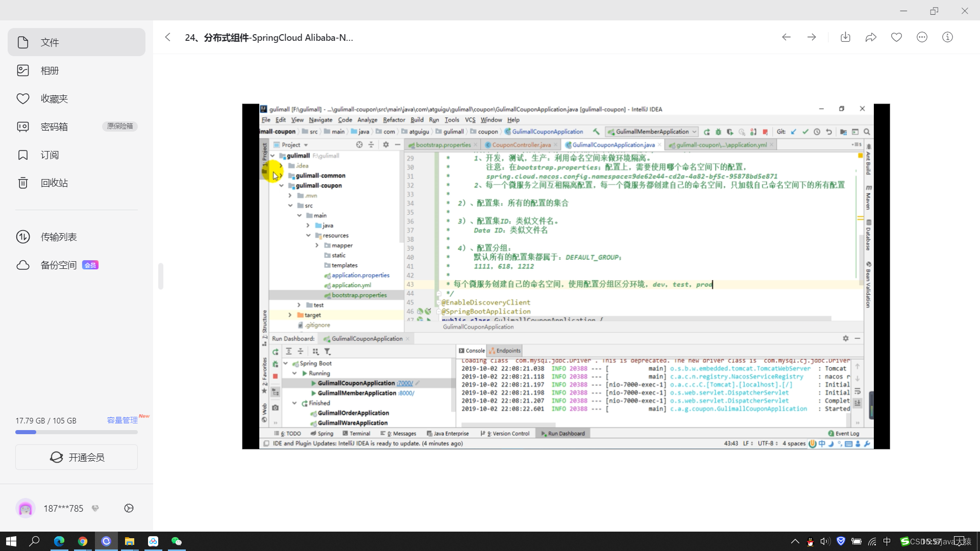Open 收藏夹 favorites in sidebar

[x=77, y=98]
